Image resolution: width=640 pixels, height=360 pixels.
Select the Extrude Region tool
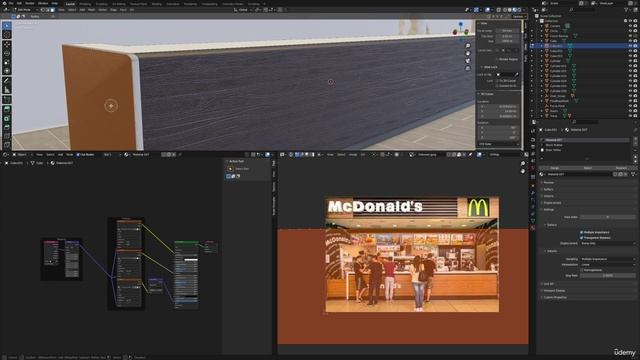tap(7, 109)
